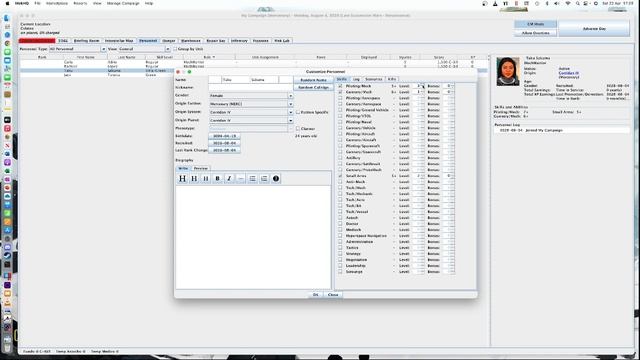
Task: Toggle the Small Arms skill checkbox
Action: [340, 176]
